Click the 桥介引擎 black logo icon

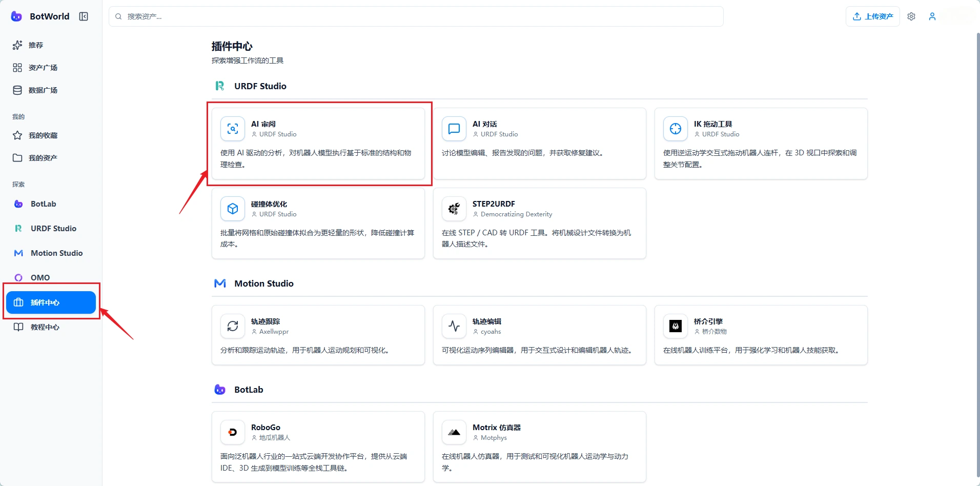[676, 326]
